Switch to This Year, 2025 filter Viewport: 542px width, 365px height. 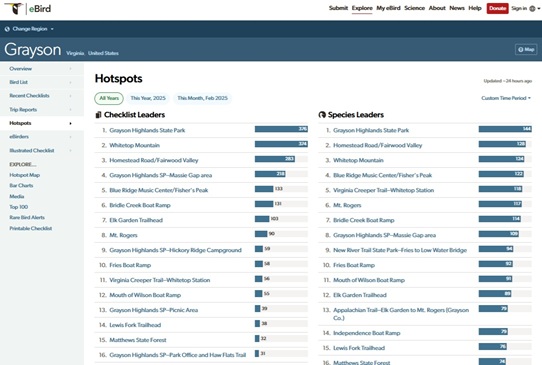click(148, 98)
